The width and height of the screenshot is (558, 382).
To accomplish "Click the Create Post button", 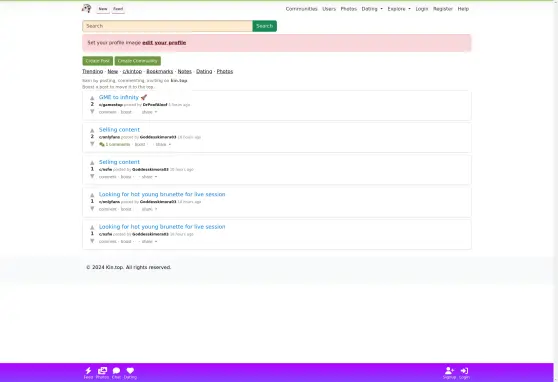I will pos(98,61).
